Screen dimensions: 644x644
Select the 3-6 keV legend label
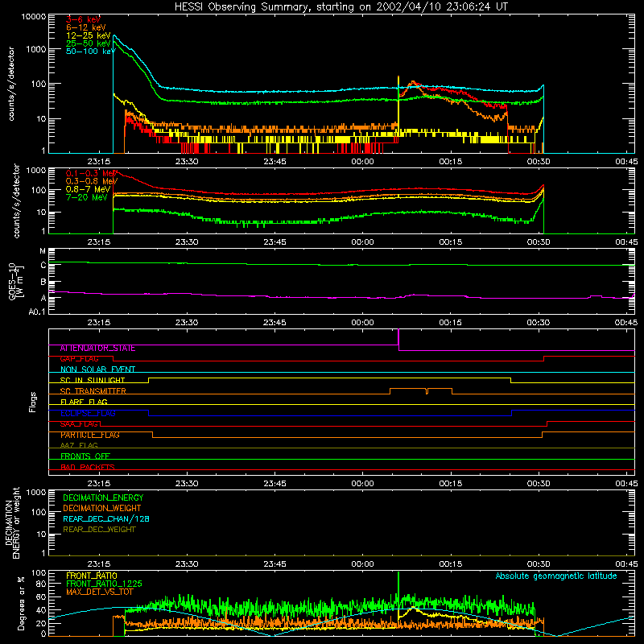[x=83, y=19]
